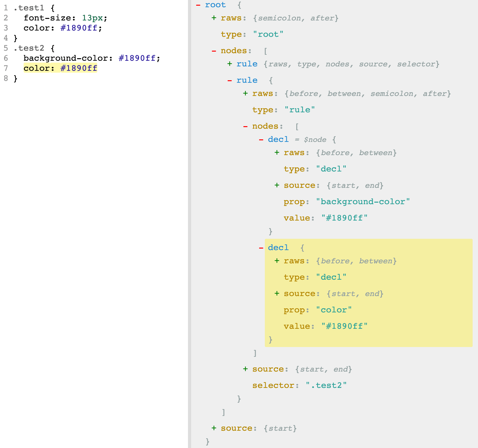Click the prop "color" value in the tree
The height and width of the screenshot is (448, 478).
click(334, 310)
